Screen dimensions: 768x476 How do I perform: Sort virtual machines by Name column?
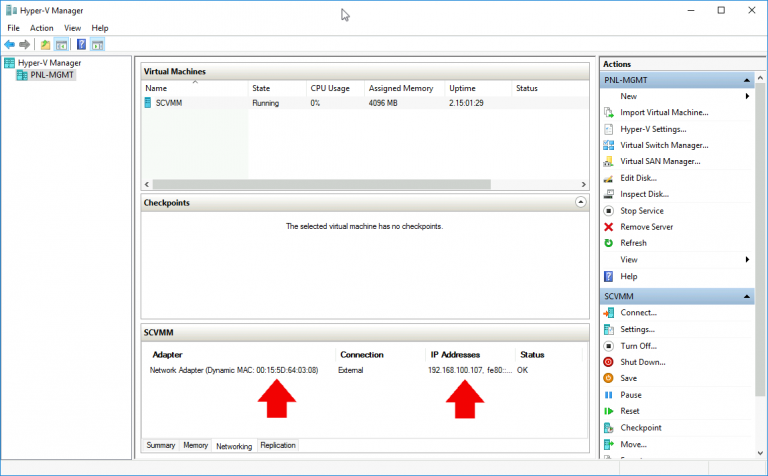point(195,88)
